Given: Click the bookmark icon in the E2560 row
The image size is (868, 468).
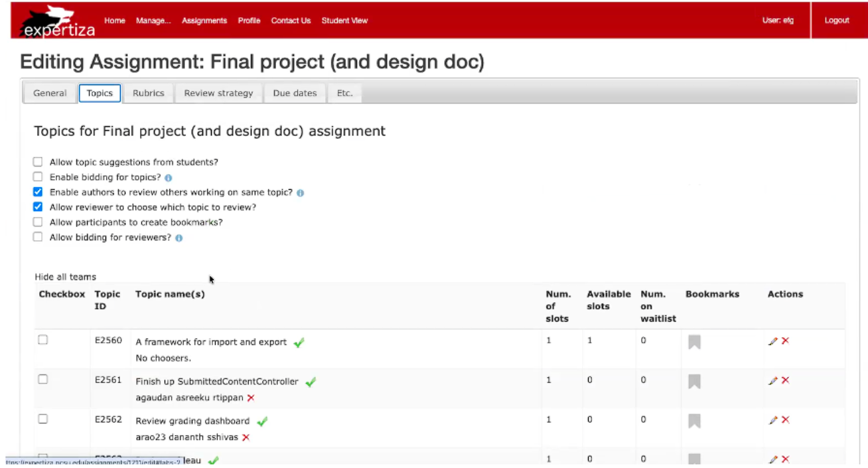Looking at the screenshot, I should 694,342.
